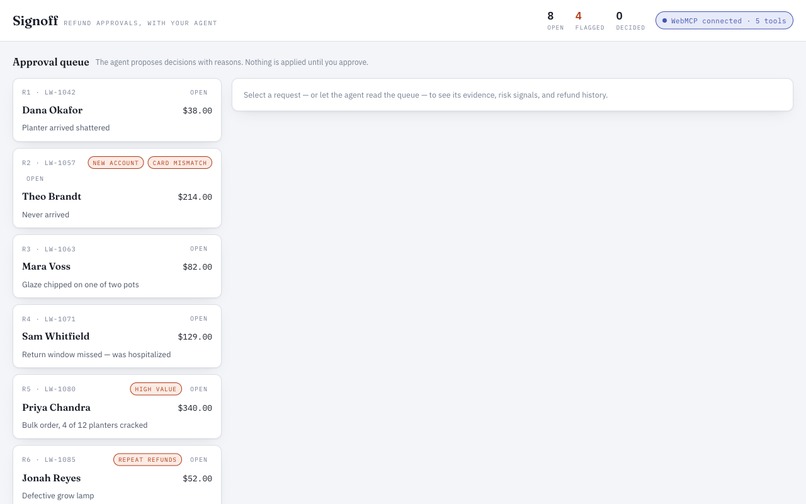806x504 pixels.
Task: Click 'Planter arrived shattered' reason text
Action: (x=66, y=128)
